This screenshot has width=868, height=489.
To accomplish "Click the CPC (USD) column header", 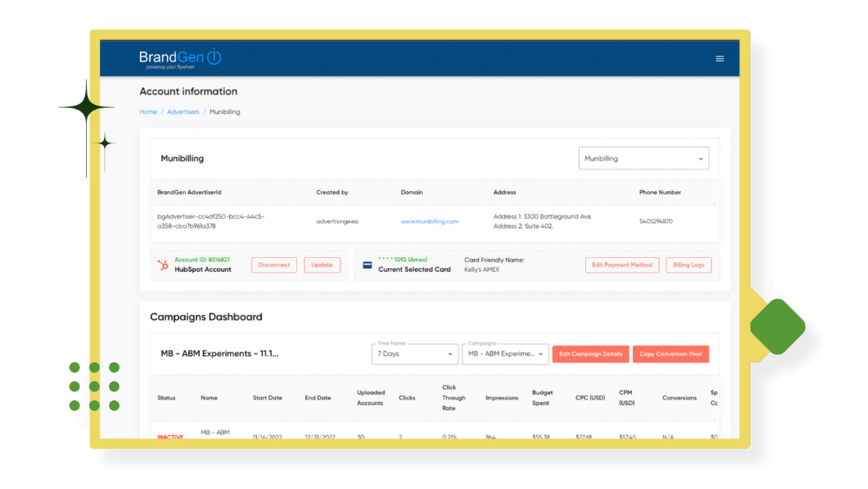I will pyautogui.click(x=589, y=398).
